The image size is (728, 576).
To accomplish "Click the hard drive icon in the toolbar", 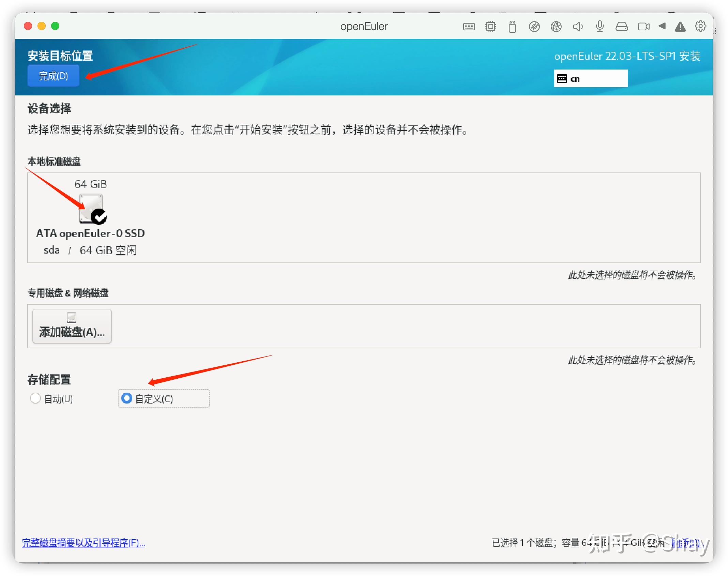I will pyautogui.click(x=621, y=26).
